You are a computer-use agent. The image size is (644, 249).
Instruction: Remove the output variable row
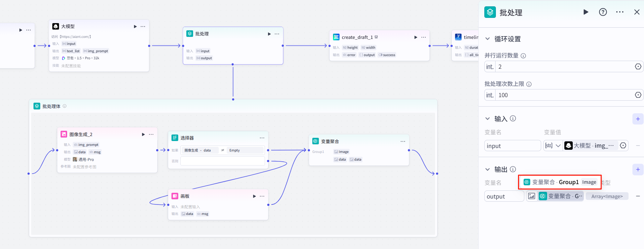[638, 196]
